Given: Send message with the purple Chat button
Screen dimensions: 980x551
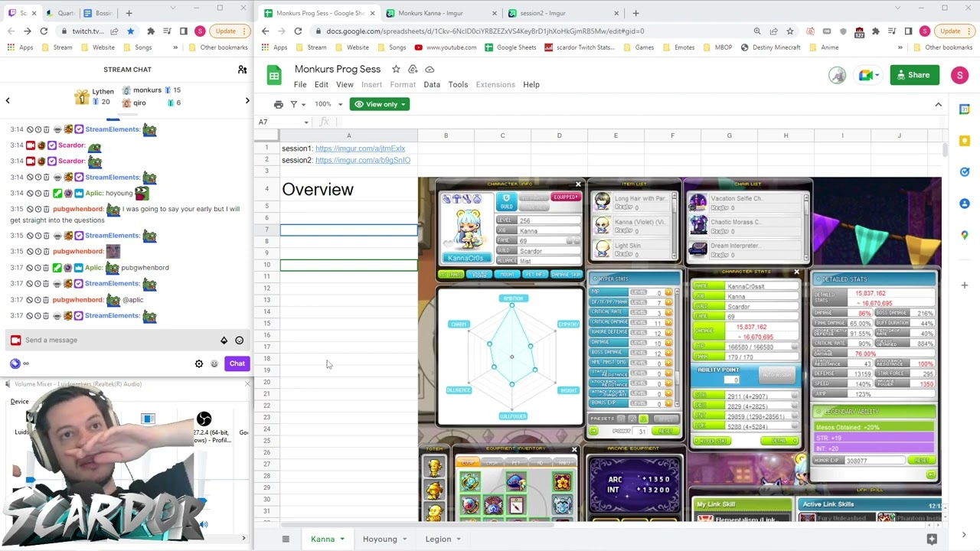Looking at the screenshot, I should (237, 364).
